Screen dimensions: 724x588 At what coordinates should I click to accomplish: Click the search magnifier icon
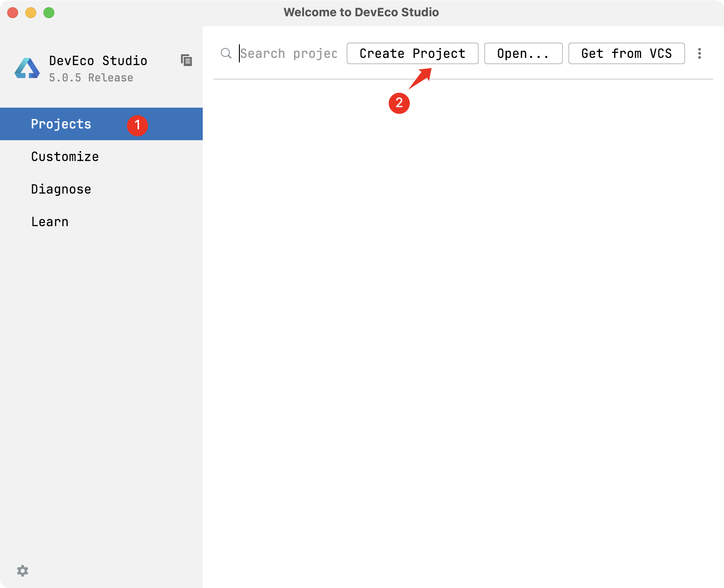[x=226, y=53]
